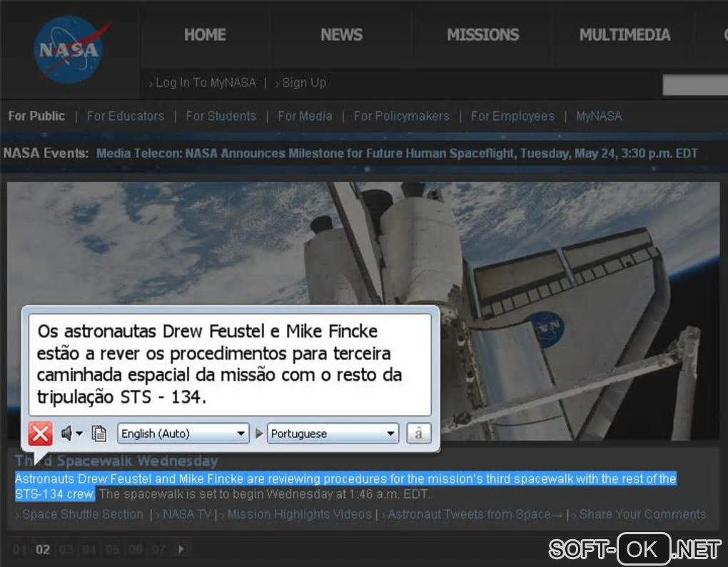
Task: Open the Portuguese target language dropdown
Action: point(333,434)
